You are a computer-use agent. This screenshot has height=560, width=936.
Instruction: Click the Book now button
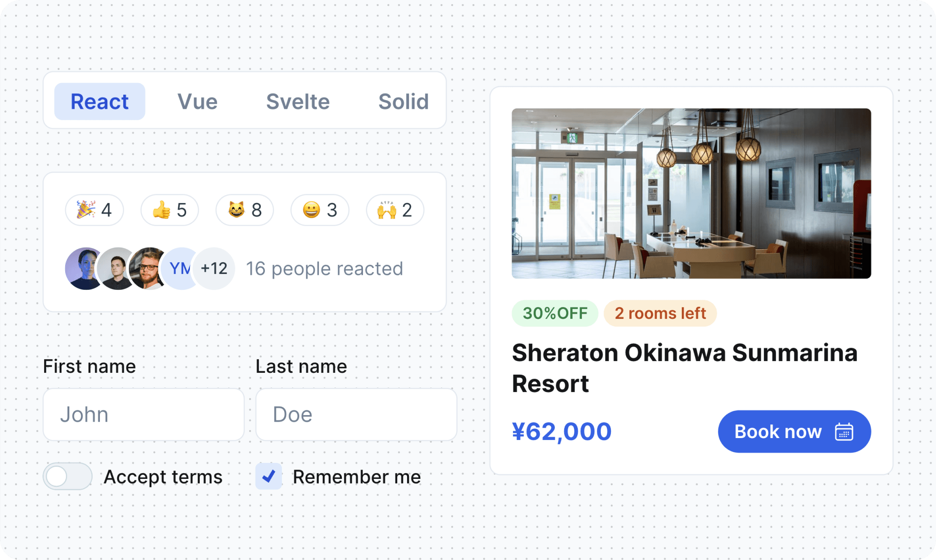[794, 431]
